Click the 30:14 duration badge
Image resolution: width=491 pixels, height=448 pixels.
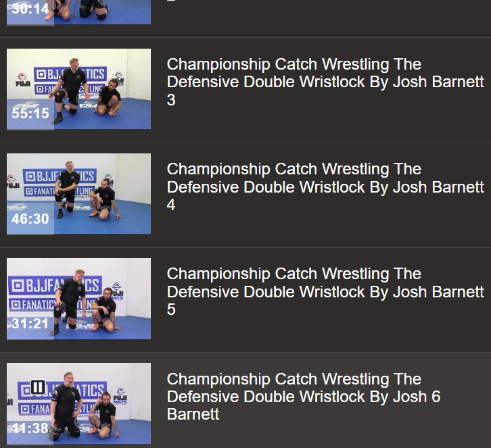[30, 9]
